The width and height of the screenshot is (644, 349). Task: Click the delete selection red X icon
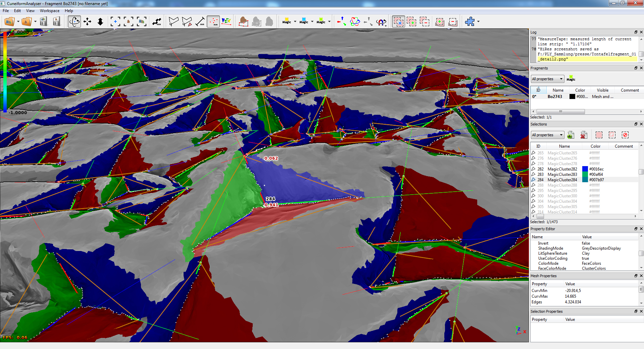tap(584, 135)
